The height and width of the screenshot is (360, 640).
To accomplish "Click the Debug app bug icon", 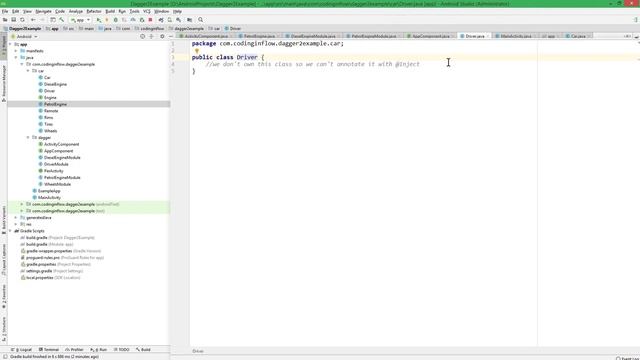I will [x=116, y=20].
